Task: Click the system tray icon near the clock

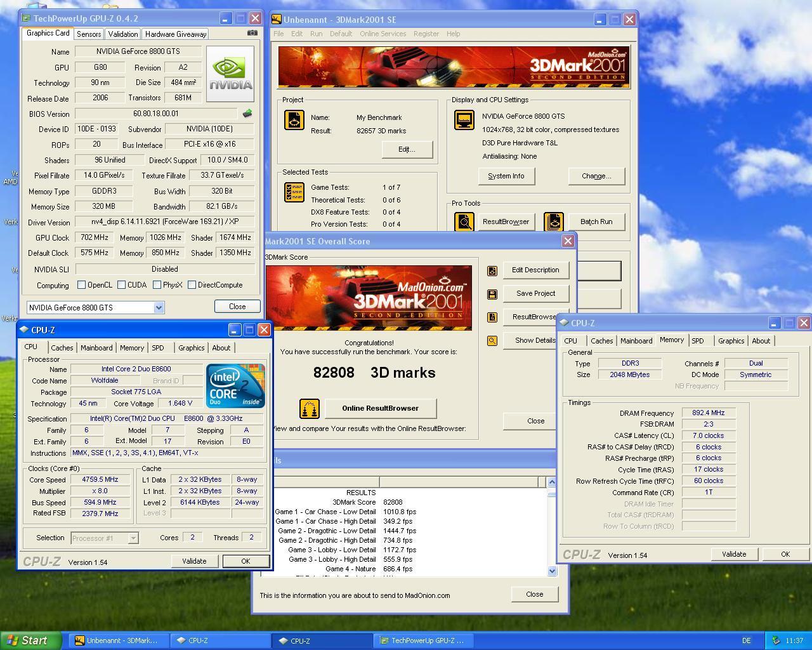Action: (775, 640)
